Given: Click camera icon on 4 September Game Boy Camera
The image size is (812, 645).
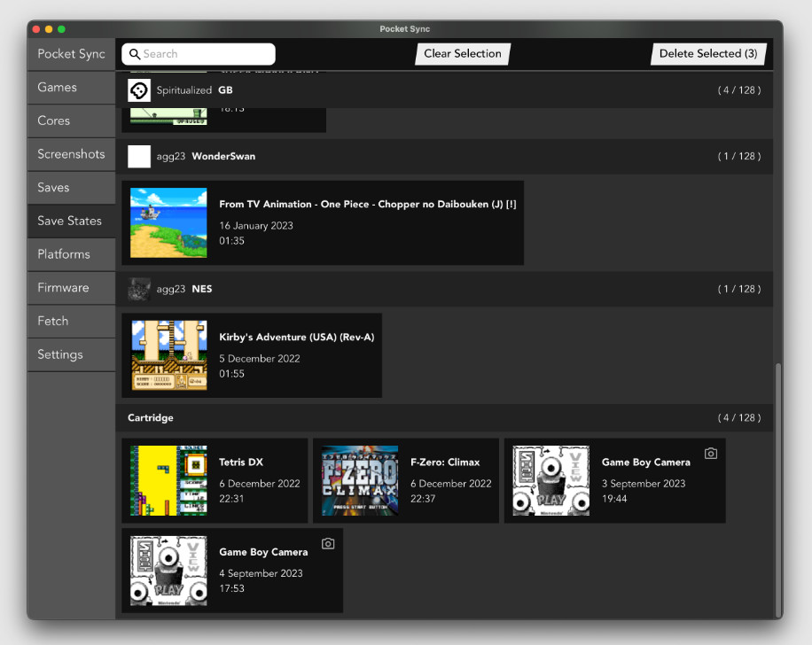Looking at the screenshot, I should 328,543.
